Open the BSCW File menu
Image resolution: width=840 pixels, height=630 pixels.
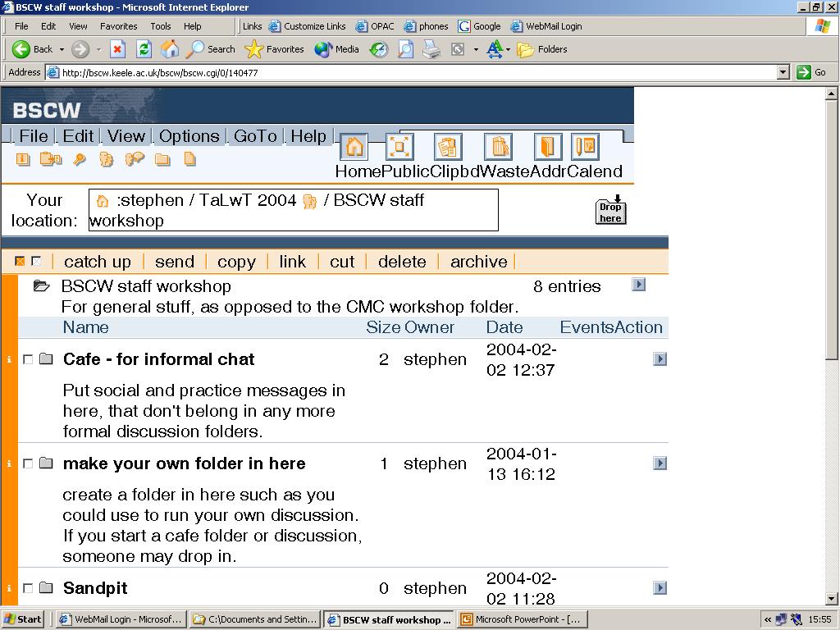[x=33, y=136]
